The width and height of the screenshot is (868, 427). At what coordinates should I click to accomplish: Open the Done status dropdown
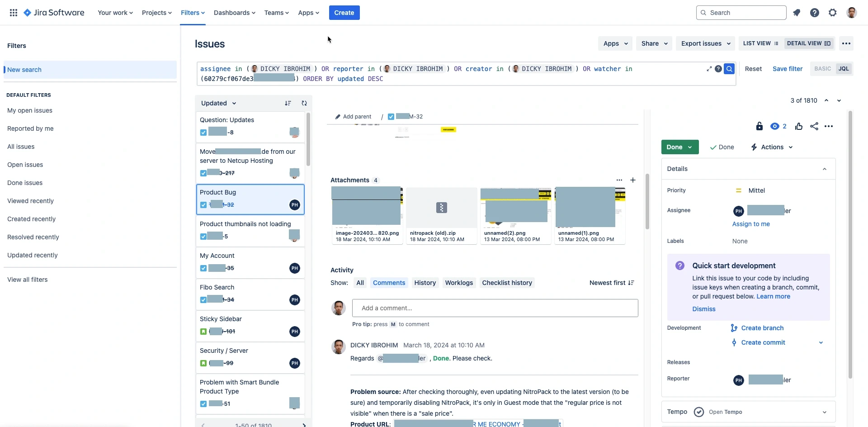coord(680,147)
